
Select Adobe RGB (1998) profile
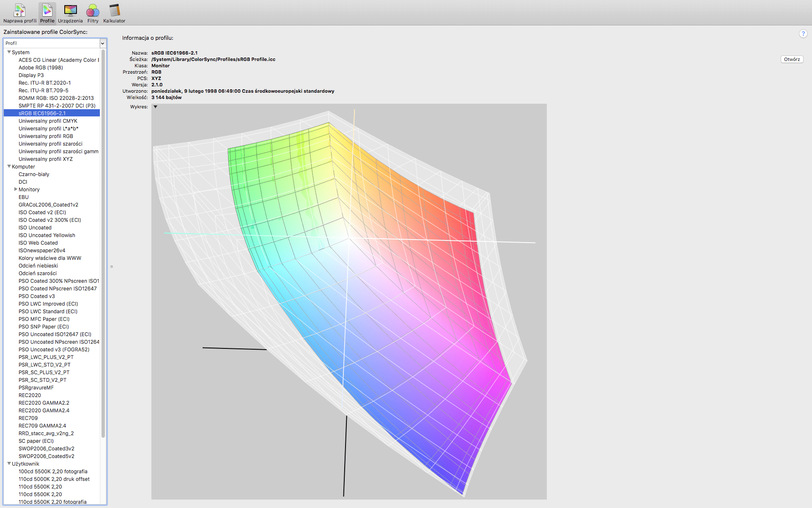(x=41, y=68)
